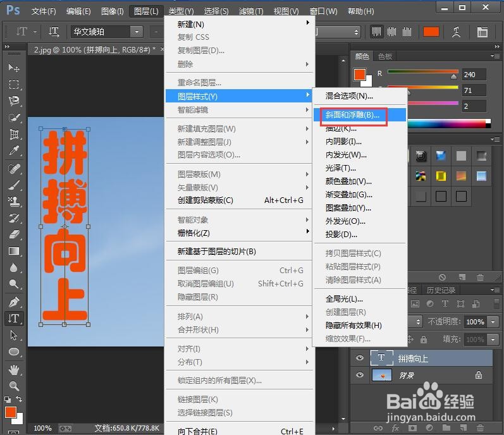
Task: Toggle lock on 背景 layer
Action: coord(479,374)
